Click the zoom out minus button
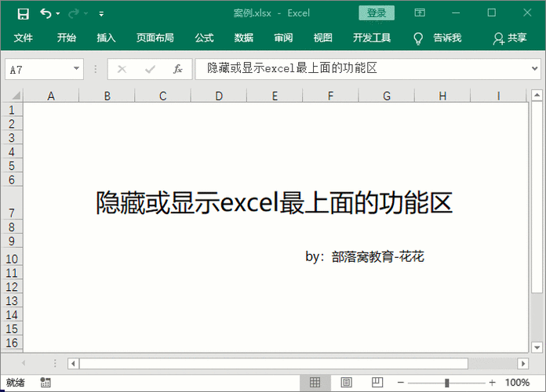546x392 pixels. pos(401,383)
